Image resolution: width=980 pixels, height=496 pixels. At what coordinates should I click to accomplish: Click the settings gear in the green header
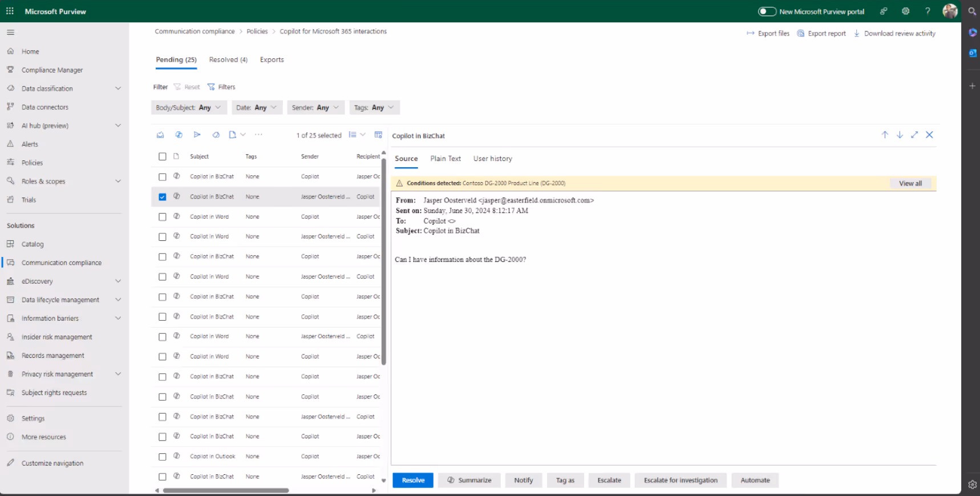pos(905,11)
